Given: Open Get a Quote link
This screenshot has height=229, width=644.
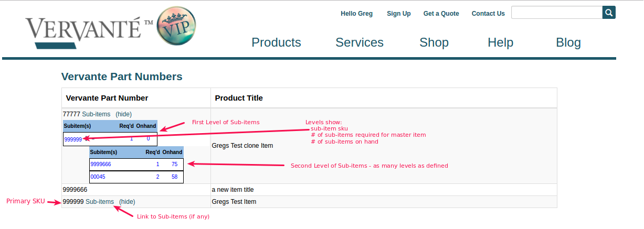Looking at the screenshot, I should 441,14.
